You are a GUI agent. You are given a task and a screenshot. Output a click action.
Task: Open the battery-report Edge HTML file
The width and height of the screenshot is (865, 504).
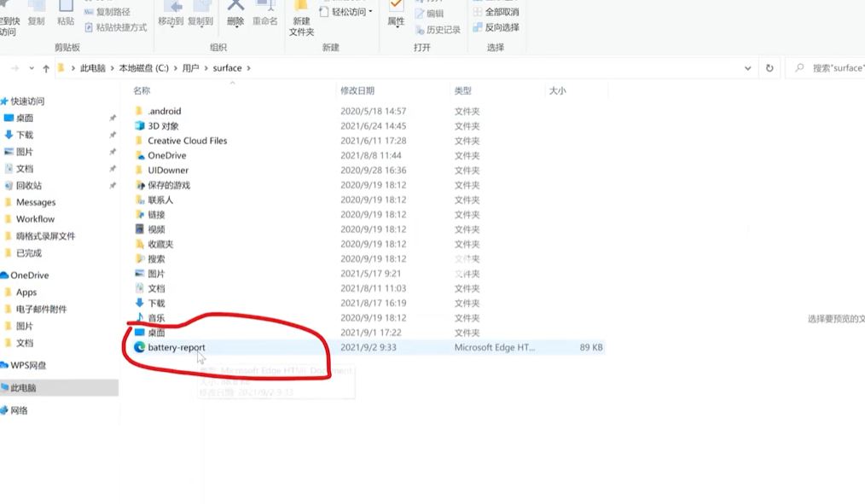tap(176, 347)
